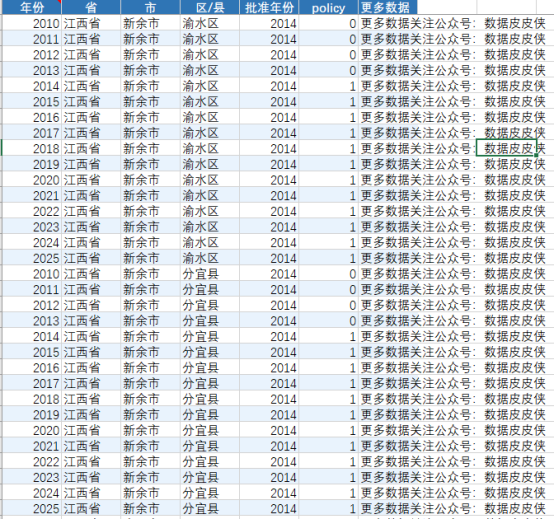Viewport: 554px width, 520px height.
Task: Select 分宜县 cell in the 2025 row
Action: (x=210, y=508)
